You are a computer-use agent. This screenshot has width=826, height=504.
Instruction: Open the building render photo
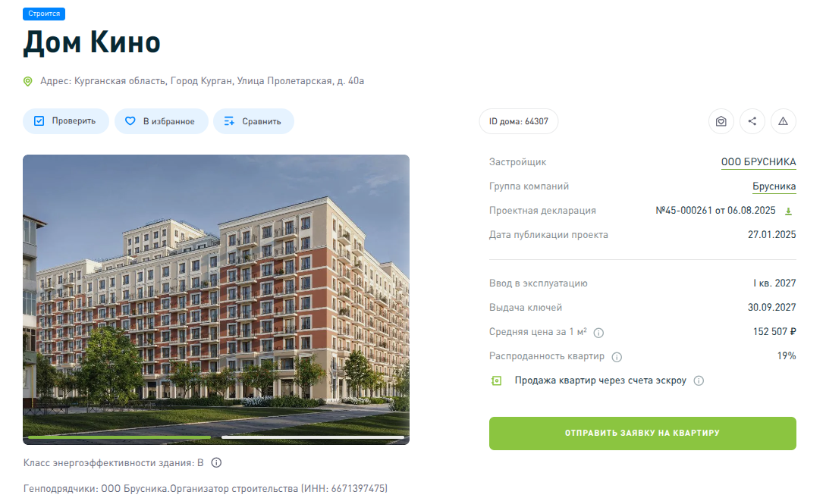point(216,299)
